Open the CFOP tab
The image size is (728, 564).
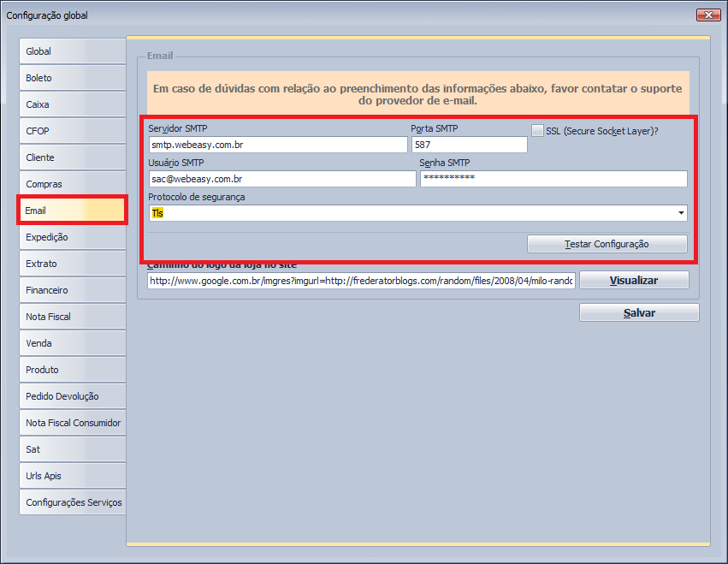pos(72,131)
